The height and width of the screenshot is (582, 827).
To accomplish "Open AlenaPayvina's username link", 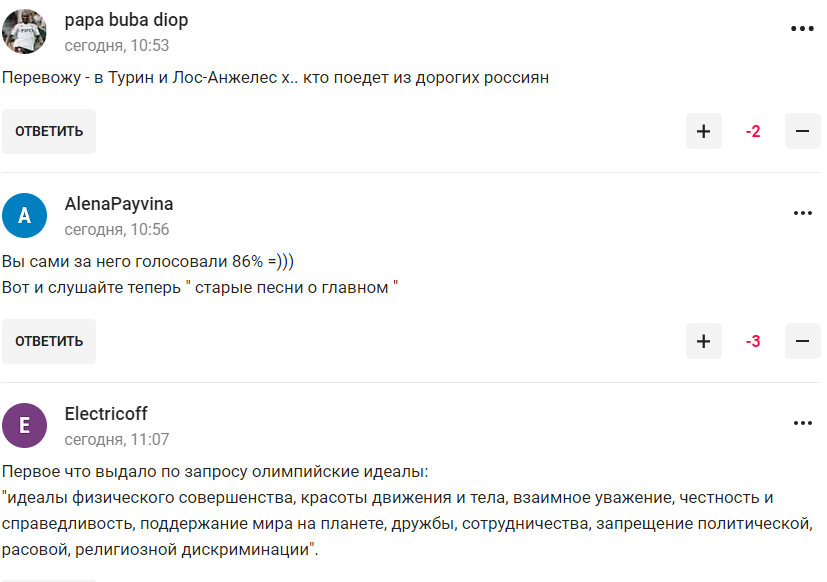I will tap(119, 204).
